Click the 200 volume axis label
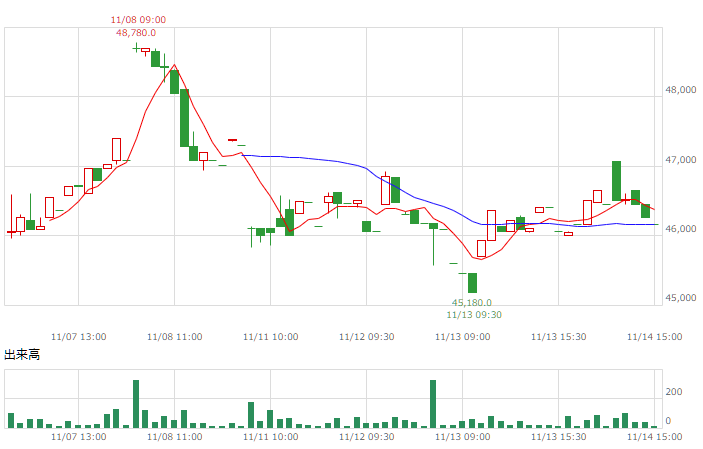The height and width of the screenshot is (449, 703). [x=674, y=392]
